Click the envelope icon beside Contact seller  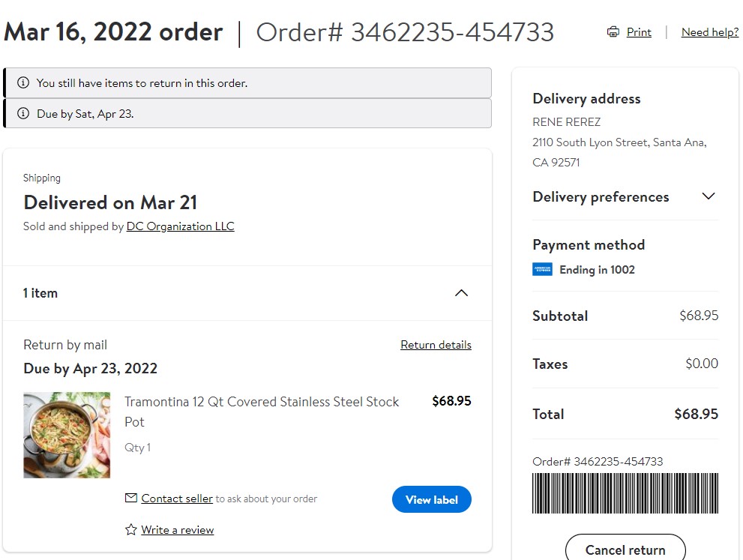pos(130,498)
